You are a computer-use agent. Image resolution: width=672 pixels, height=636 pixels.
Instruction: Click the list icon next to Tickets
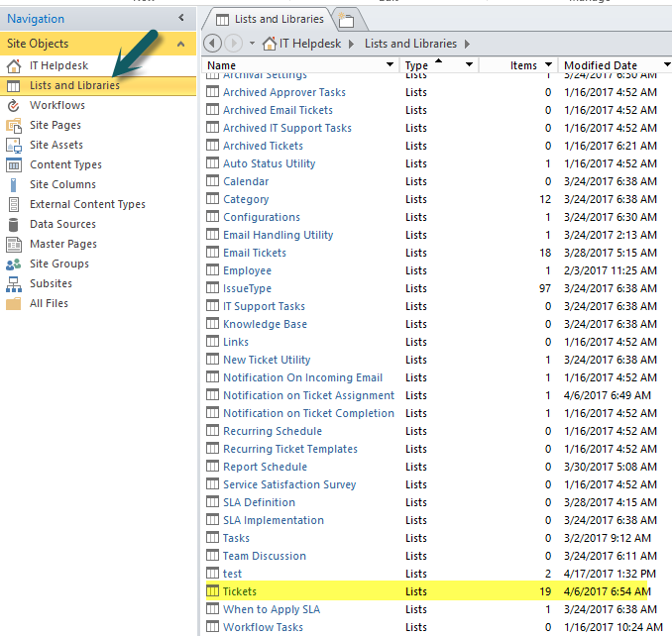tap(212, 591)
